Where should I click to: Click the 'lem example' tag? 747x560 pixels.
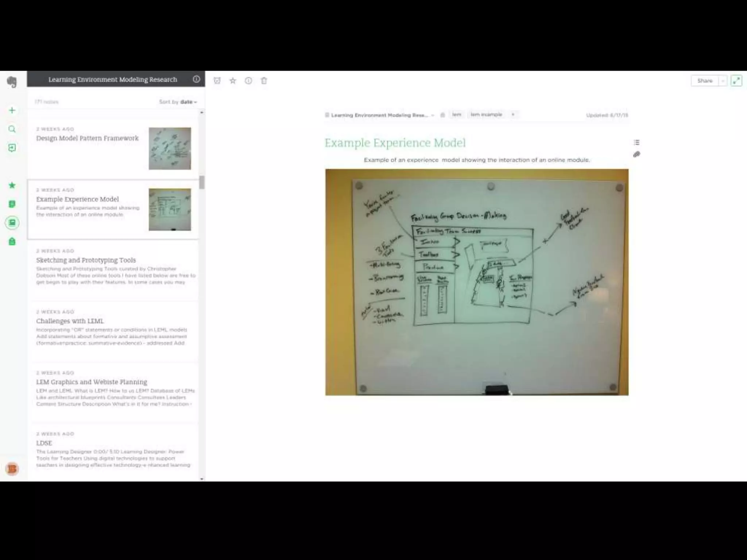(x=486, y=114)
